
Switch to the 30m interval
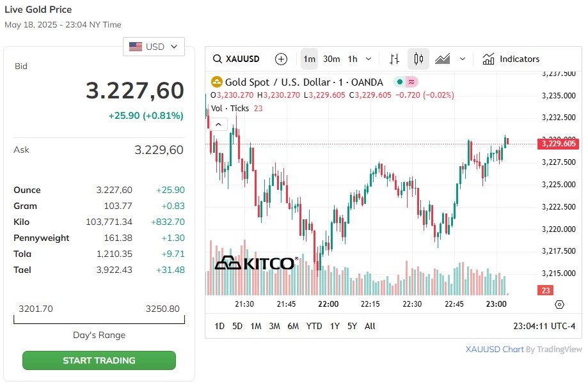pos(331,59)
